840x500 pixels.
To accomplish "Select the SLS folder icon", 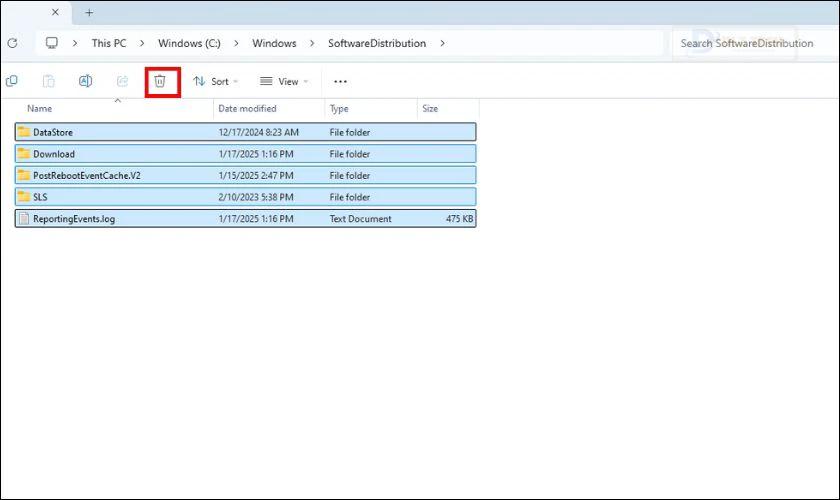I will (x=24, y=197).
